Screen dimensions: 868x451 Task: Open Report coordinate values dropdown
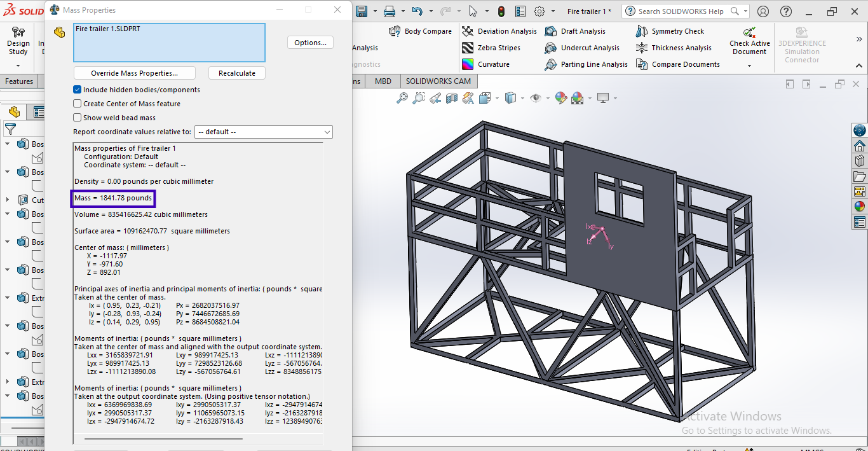click(x=263, y=132)
